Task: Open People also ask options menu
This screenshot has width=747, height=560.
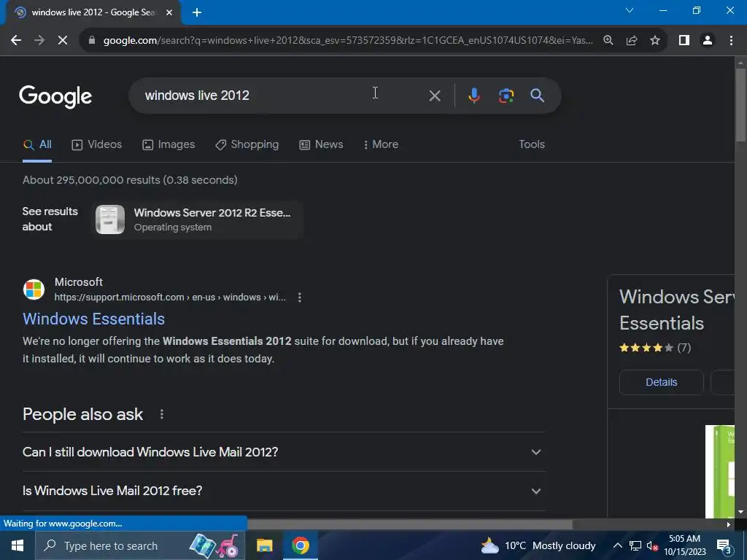Action: coord(162,414)
